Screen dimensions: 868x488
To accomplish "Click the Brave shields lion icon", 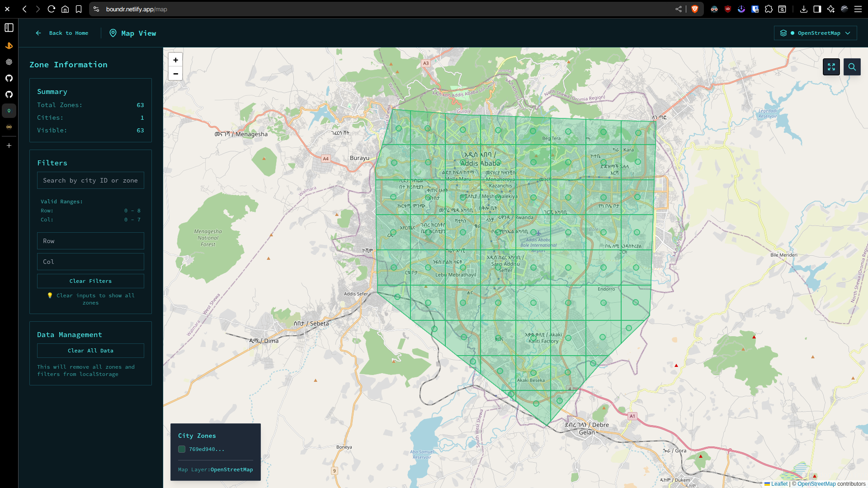I will pos(695,9).
